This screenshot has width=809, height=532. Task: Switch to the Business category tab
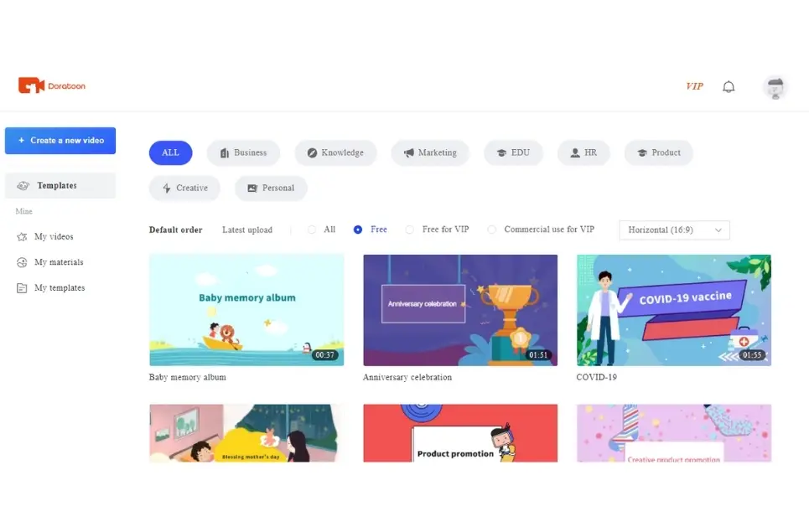[243, 152]
